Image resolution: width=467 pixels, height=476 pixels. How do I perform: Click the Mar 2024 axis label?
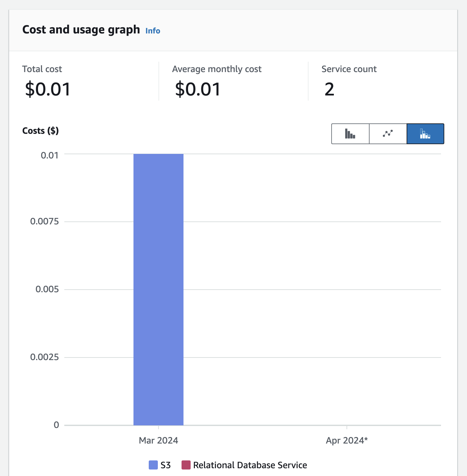click(158, 440)
